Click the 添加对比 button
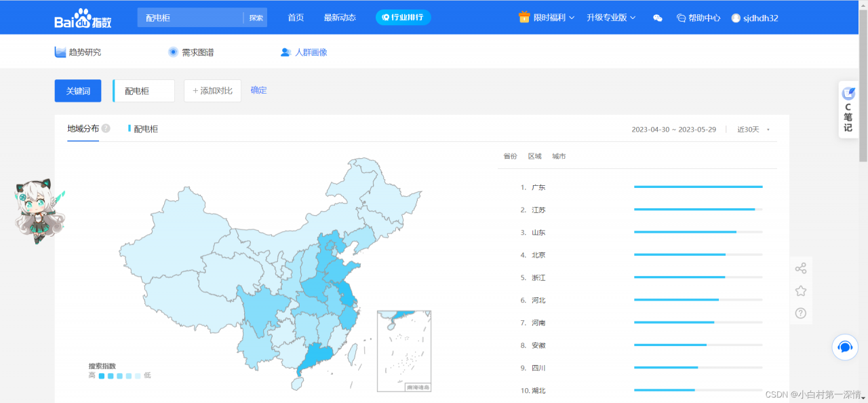This screenshot has height=403, width=868. coord(212,90)
